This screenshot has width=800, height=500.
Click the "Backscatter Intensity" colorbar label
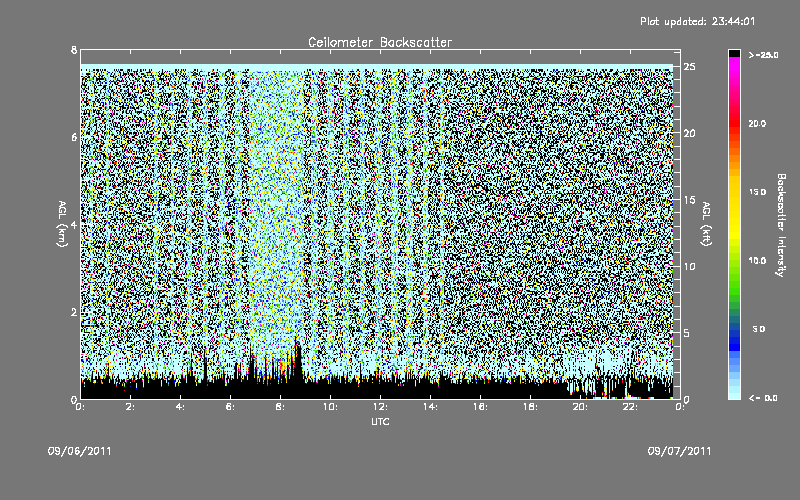(x=780, y=225)
